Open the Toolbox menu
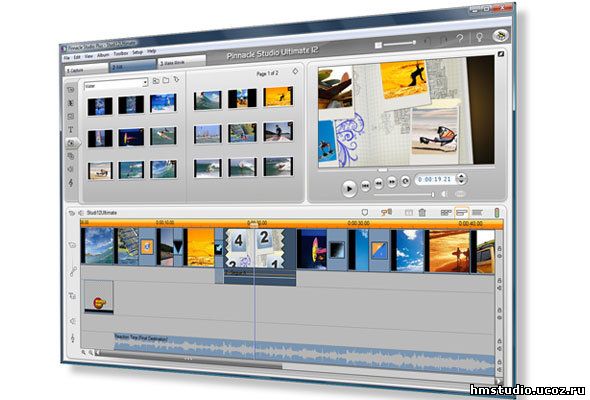 click(121, 54)
